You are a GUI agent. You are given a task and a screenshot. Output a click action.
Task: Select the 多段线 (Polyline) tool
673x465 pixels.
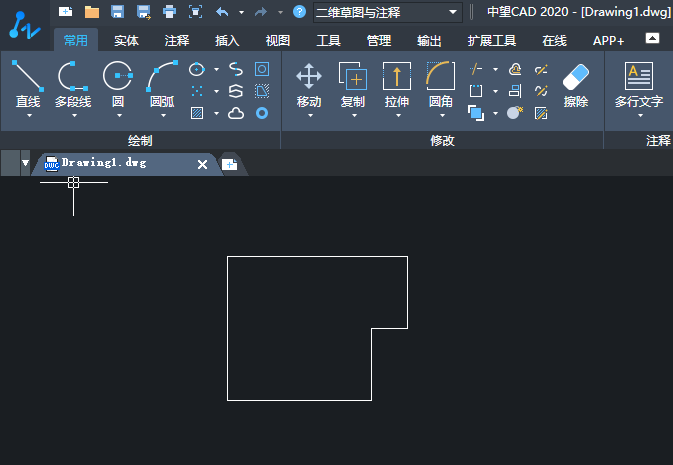point(73,84)
